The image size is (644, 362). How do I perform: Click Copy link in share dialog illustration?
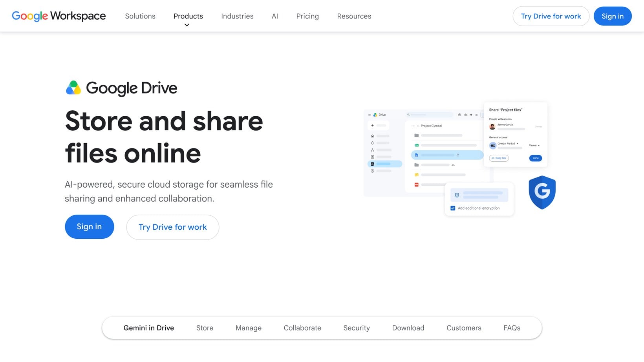(499, 158)
